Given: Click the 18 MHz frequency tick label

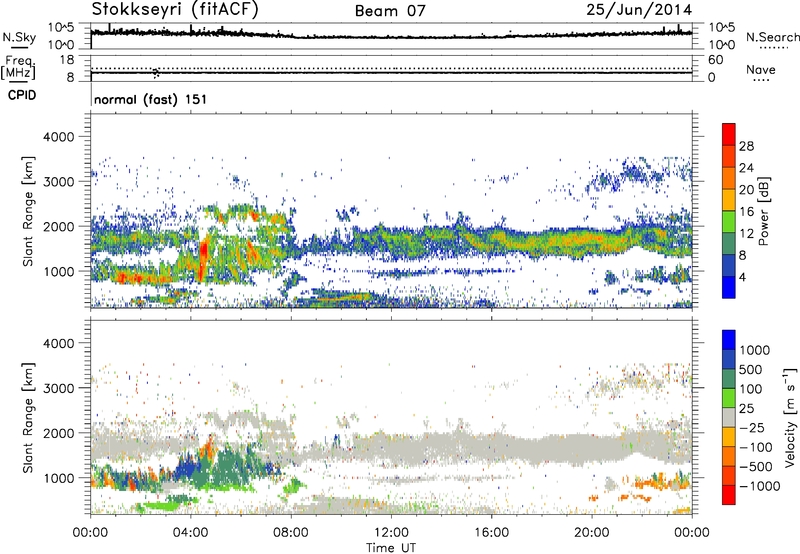Looking at the screenshot, I should pyautogui.click(x=67, y=60).
